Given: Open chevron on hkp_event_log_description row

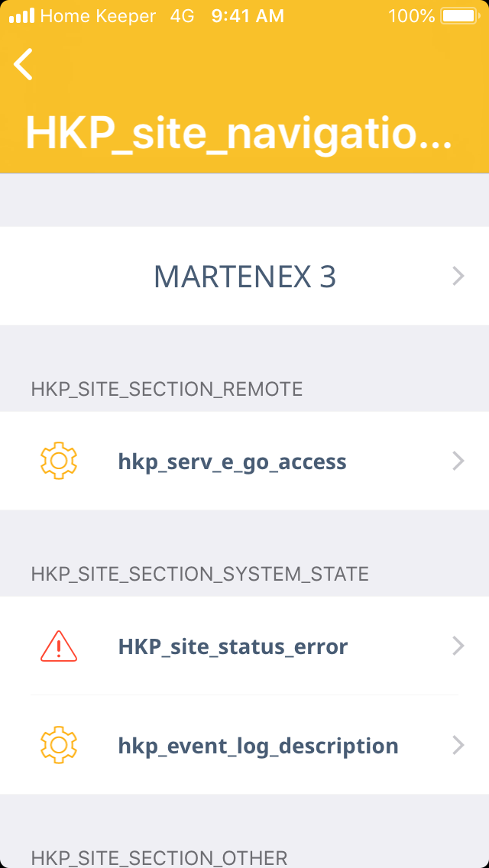Looking at the screenshot, I should (458, 745).
